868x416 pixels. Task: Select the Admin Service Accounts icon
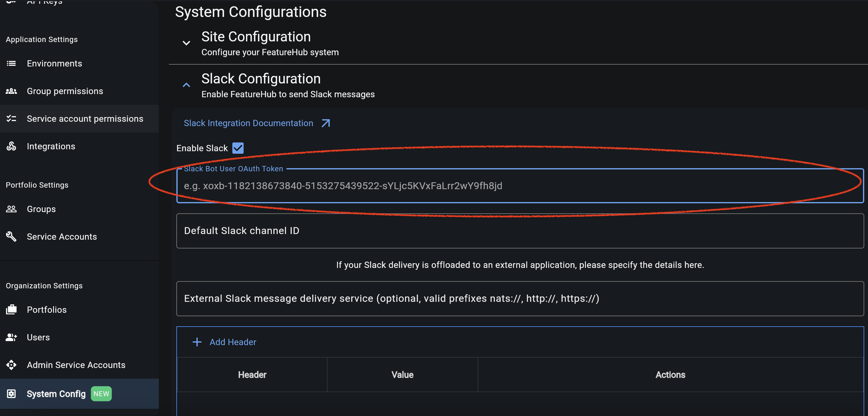click(11, 365)
